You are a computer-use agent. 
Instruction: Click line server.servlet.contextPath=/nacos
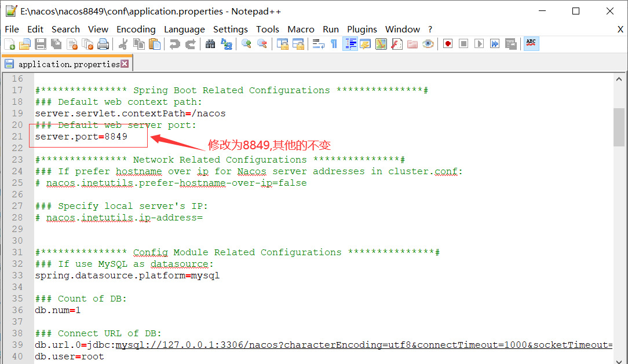[130, 113]
